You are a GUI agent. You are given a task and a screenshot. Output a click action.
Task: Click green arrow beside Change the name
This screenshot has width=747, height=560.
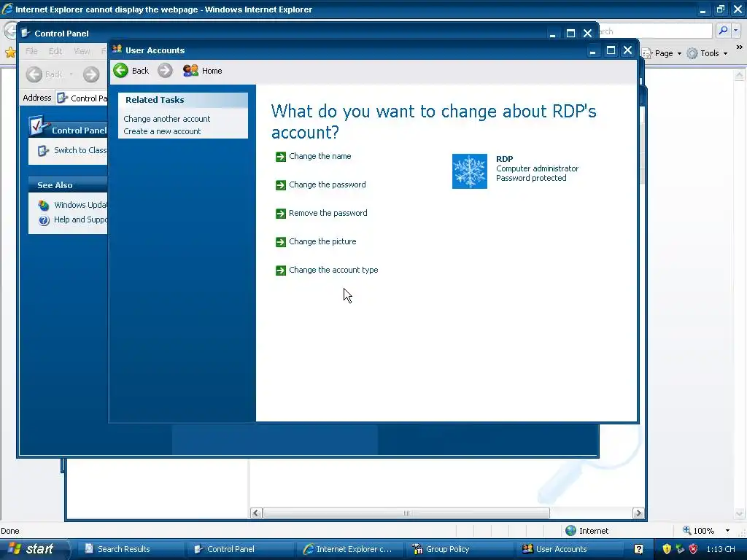click(x=281, y=157)
